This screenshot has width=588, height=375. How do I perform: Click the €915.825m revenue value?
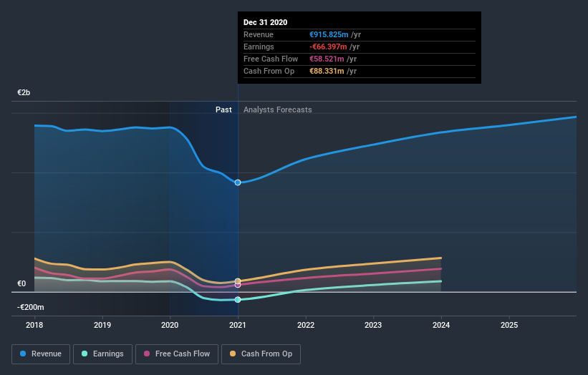(329, 34)
